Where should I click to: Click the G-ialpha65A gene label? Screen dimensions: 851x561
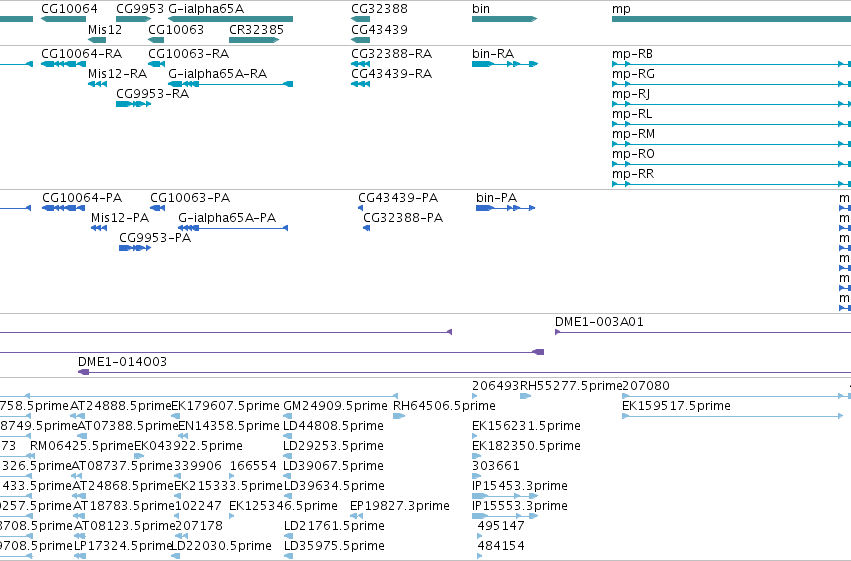point(206,9)
